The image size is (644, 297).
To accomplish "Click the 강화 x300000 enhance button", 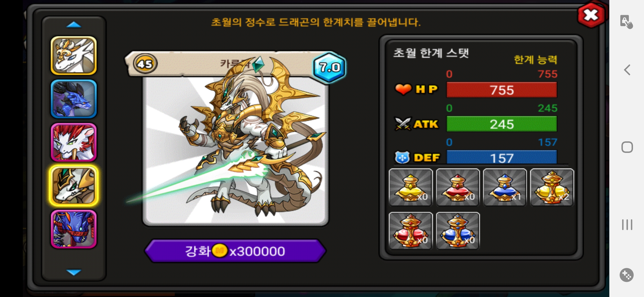I will (x=235, y=251).
